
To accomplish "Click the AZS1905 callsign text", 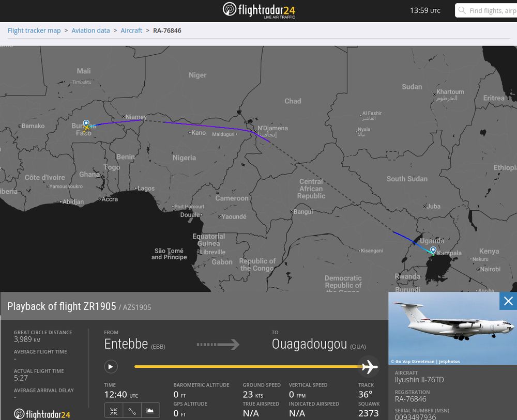I will [137, 307].
